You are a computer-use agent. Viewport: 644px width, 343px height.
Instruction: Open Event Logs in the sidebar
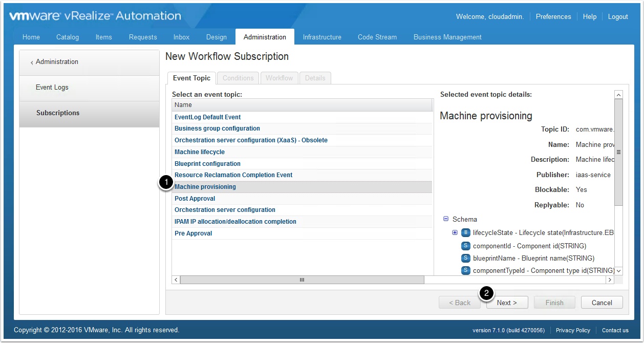(x=89, y=88)
